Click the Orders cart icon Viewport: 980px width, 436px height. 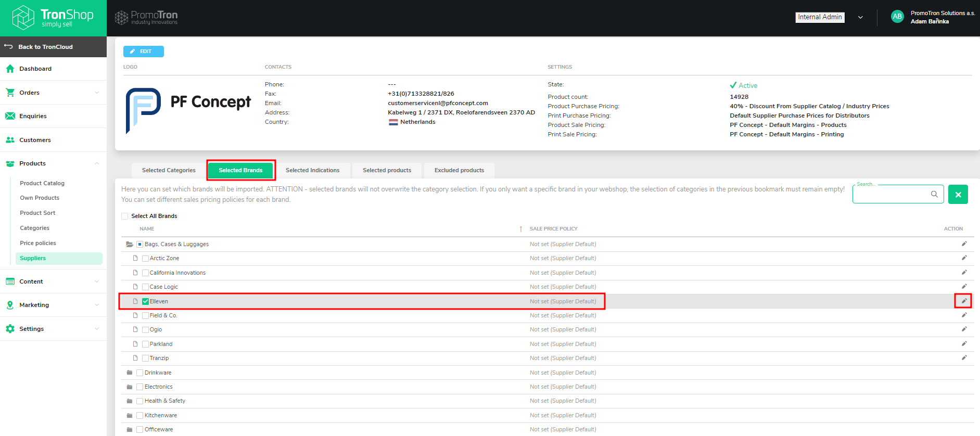tap(10, 93)
